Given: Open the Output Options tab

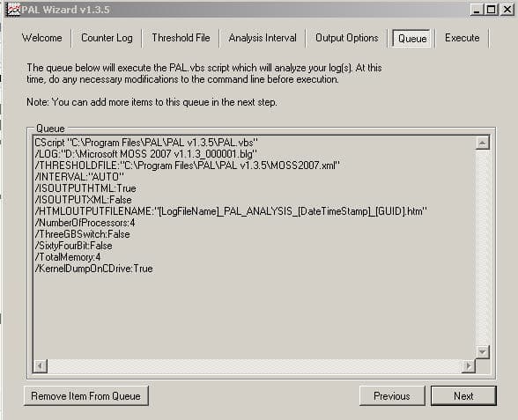Looking at the screenshot, I should pos(347,38).
